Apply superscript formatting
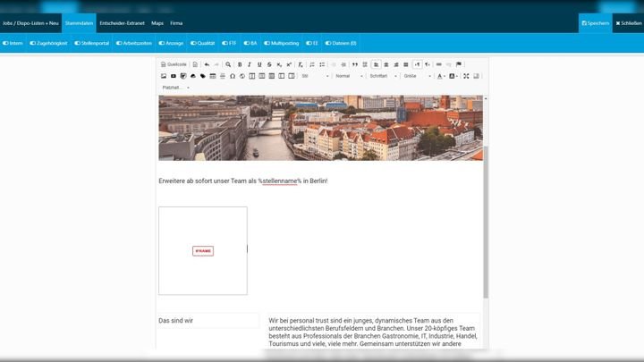 [x=289, y=64]
